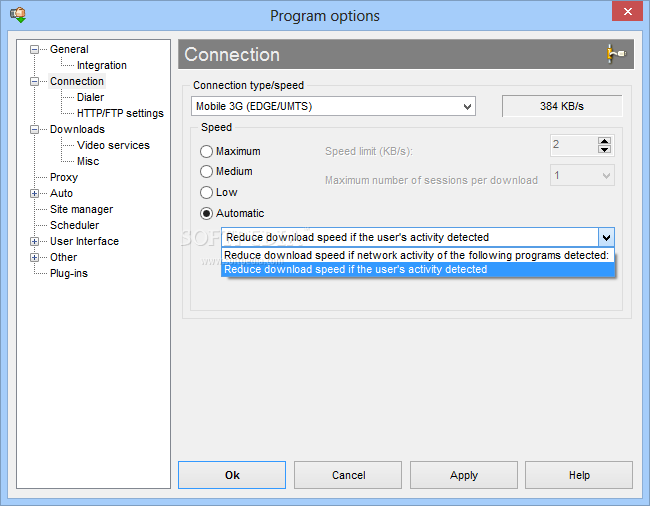Click the Apply button
This screenshot has height=506, width=650.
point(463,475)
